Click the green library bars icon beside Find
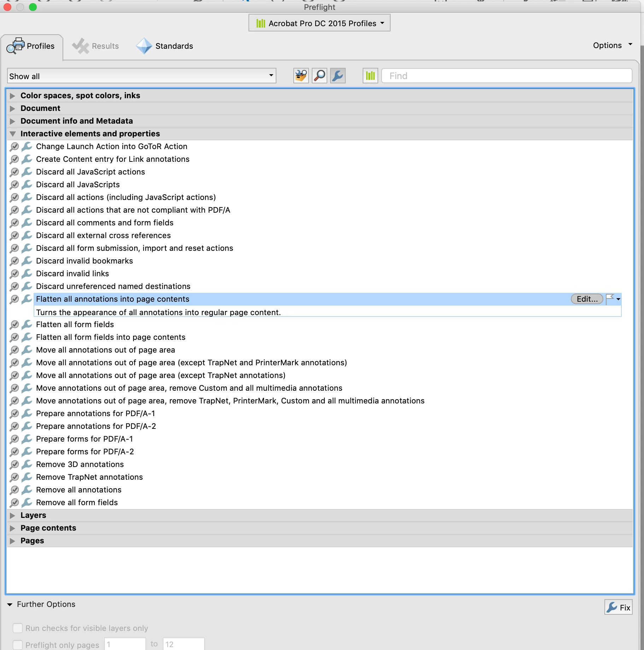Viewport: 644px width, 650px height. (x=370, y=76)
